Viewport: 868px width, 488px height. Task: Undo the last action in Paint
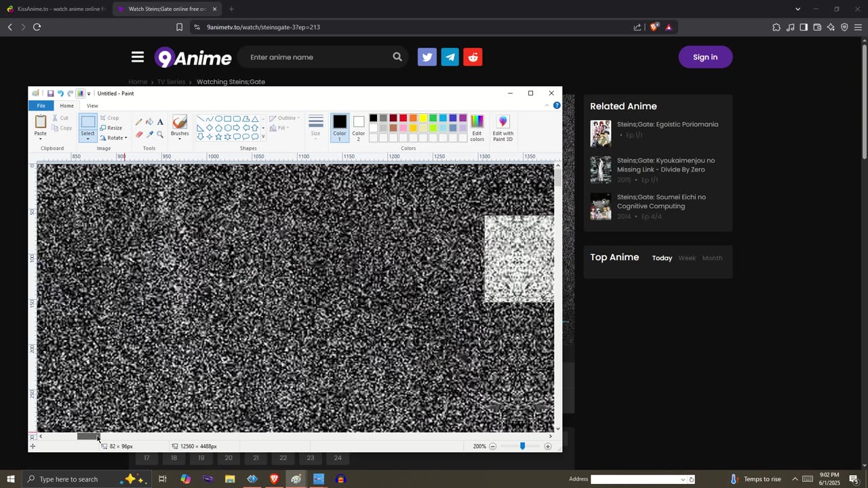[60, 94]
